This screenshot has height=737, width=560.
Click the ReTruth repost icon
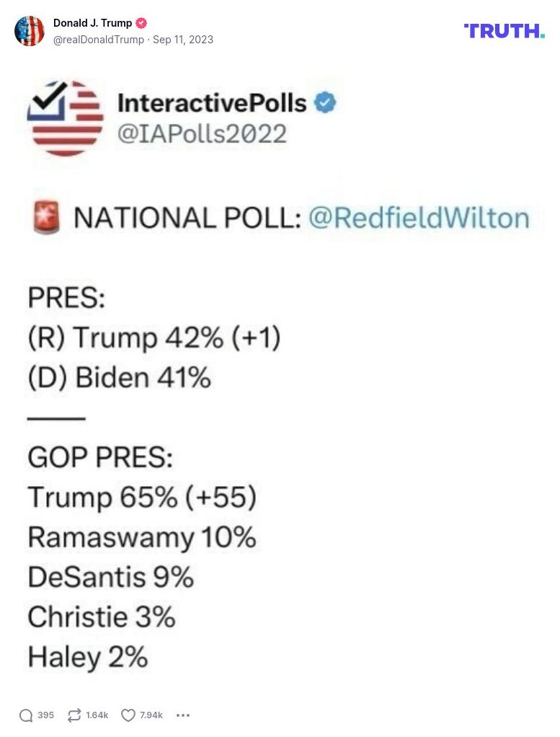click(74, 715)
